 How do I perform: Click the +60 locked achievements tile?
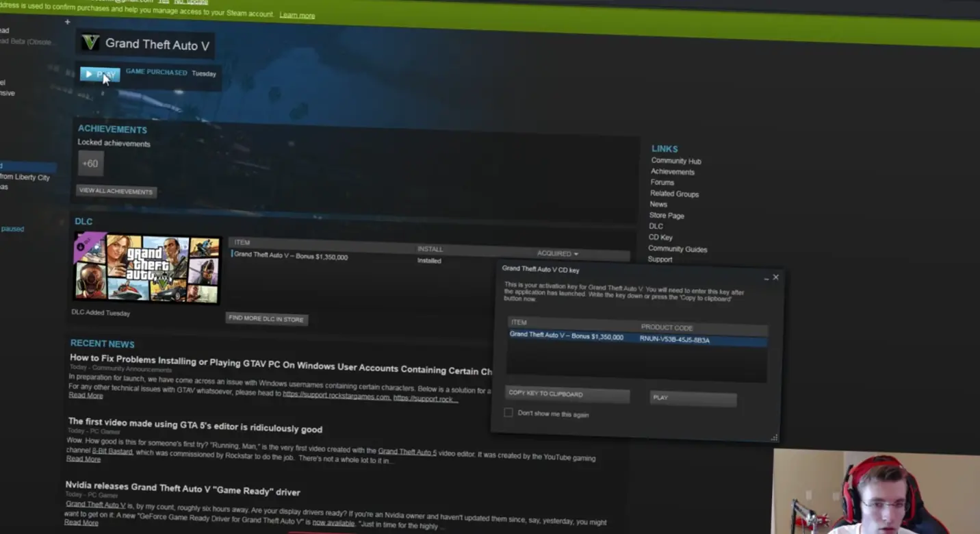point(90,164)
